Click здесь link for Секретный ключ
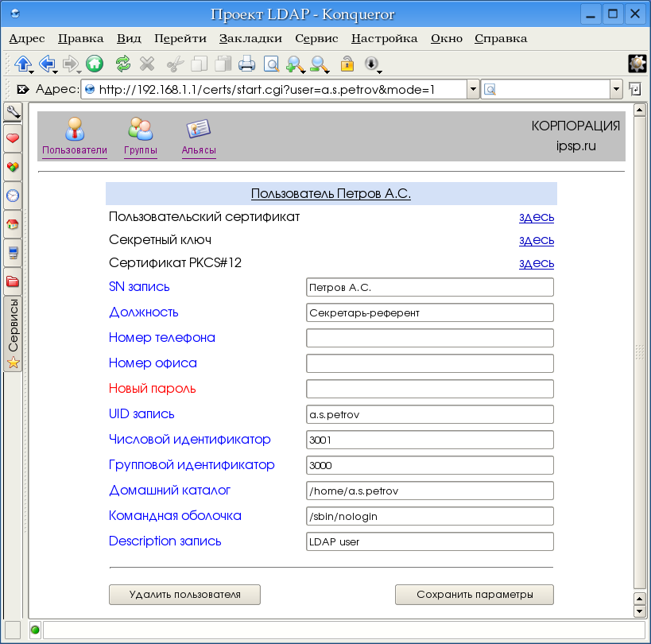651x644 pixels. [x=536, y=240]
